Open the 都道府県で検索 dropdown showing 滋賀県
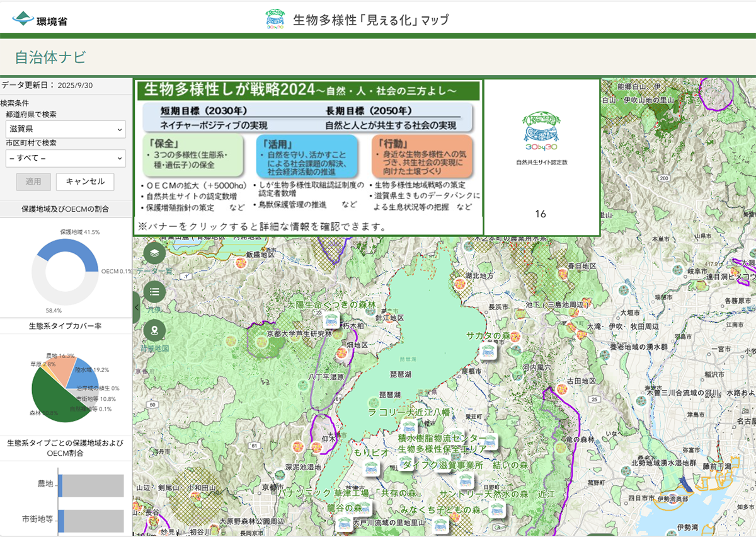756x537 pixels. (x=66, y=130)
